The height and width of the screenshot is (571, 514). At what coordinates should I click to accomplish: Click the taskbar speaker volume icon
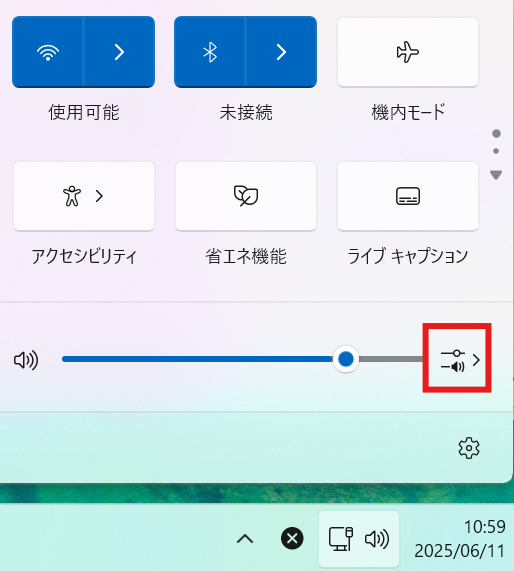click(x=377, y=539)
